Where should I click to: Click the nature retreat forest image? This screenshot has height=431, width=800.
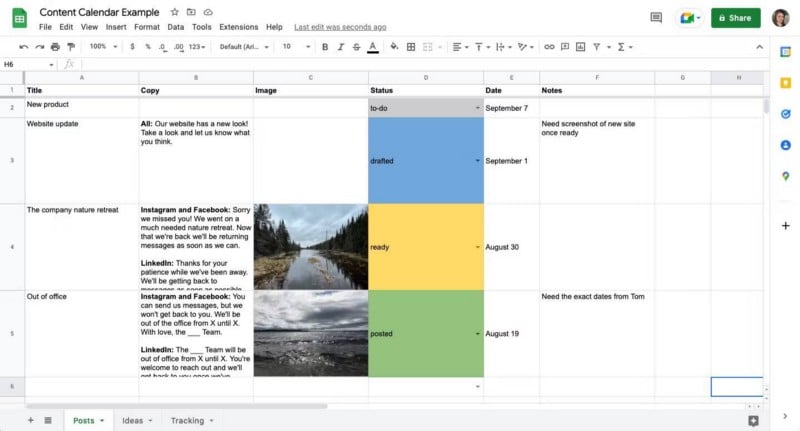pyautogui.click(x=311, y=247)
